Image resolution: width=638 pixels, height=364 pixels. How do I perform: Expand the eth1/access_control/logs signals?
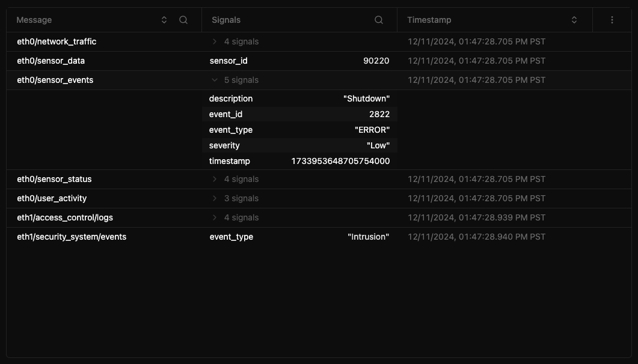pyautogui.click(x=215, y=217)
